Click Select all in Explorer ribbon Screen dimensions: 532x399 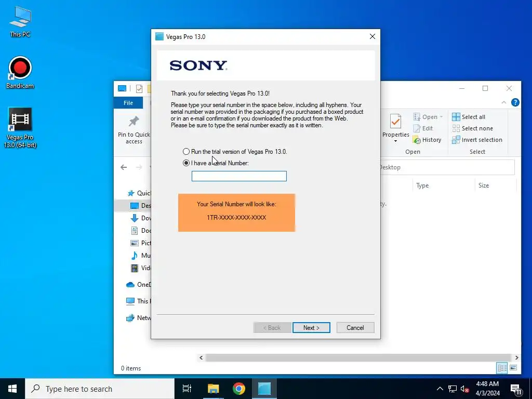[469, 117]
